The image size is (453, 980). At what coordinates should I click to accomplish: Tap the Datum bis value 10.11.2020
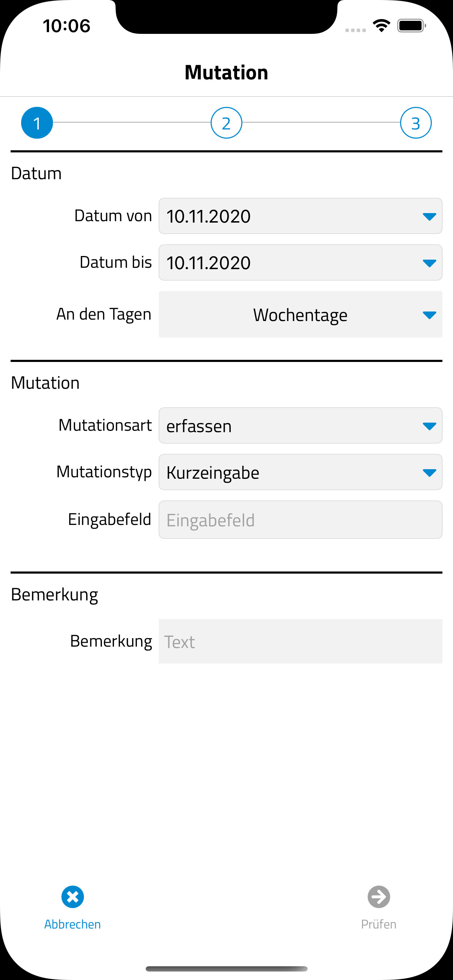pos(209,263)
